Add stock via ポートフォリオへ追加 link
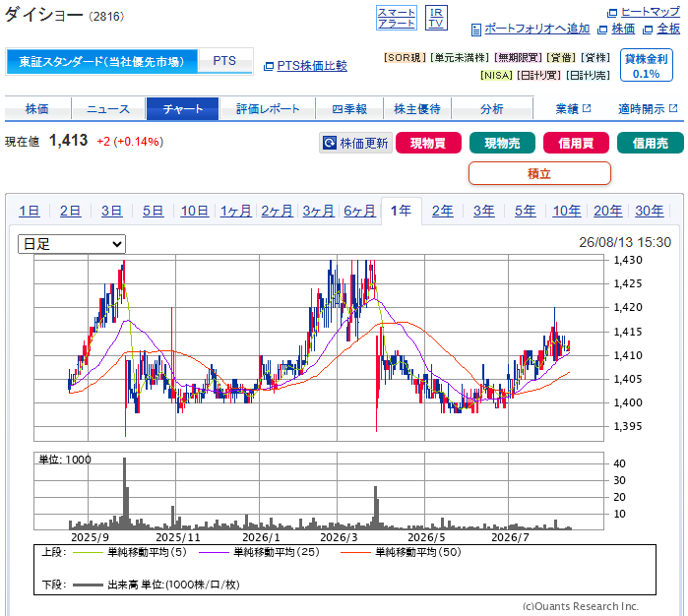688x616 pixels. [x=537, y=29]
